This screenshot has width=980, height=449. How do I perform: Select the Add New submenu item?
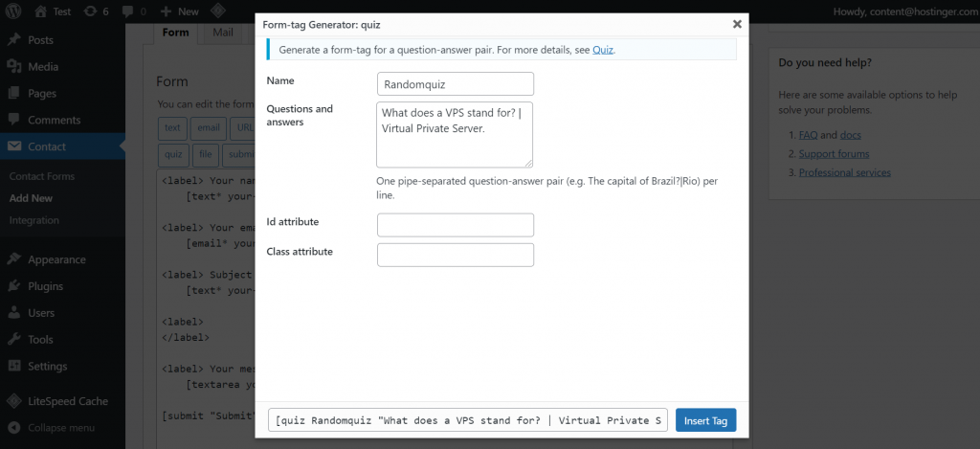[x=32, y=198]
